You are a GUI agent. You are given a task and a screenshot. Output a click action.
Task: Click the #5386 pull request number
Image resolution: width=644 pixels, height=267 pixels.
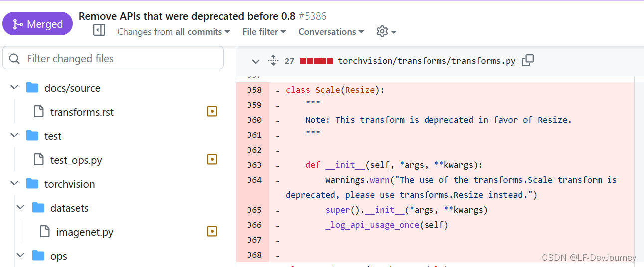[312, 16]
